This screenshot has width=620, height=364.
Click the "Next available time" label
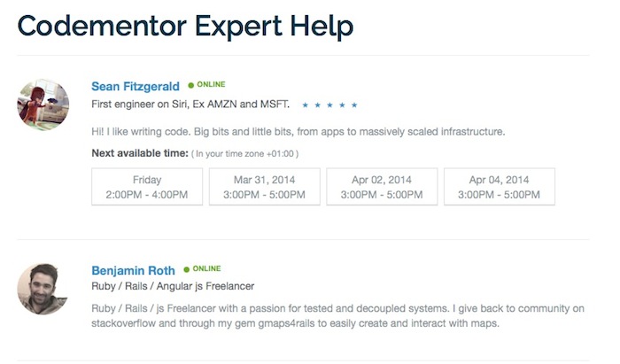[x=140, y=153]
